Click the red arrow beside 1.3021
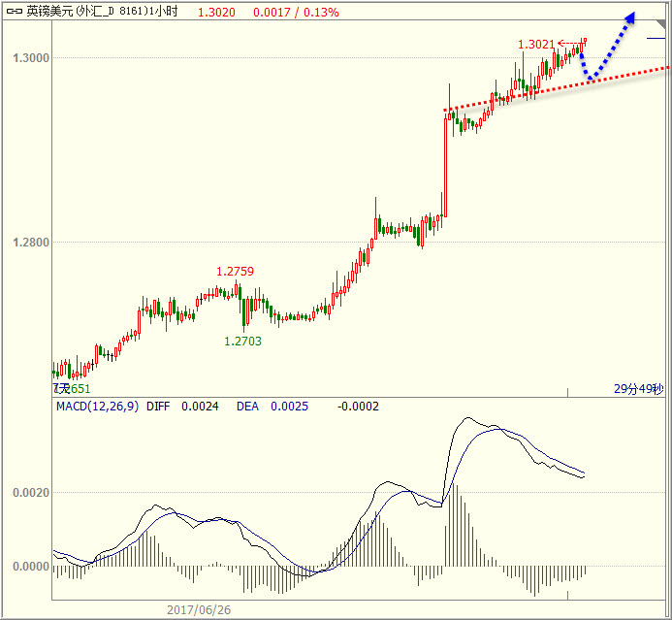 [568, 43]
